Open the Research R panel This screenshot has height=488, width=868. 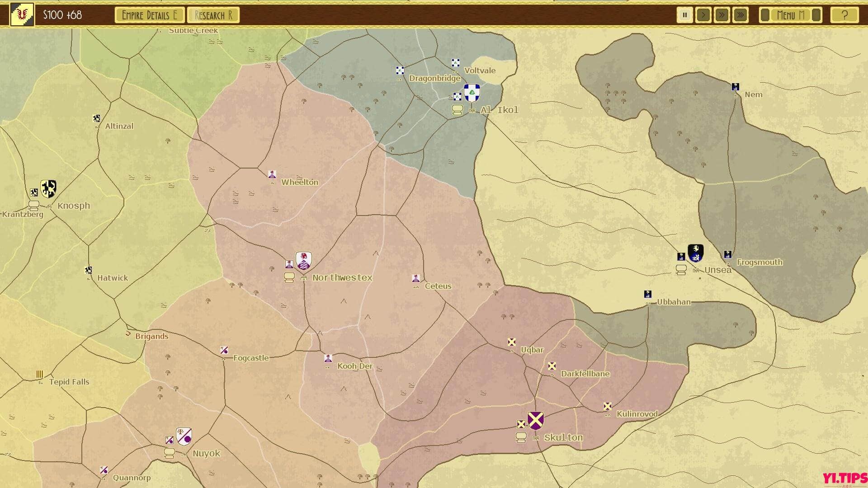pyautogui.click(x=213, y=15)
